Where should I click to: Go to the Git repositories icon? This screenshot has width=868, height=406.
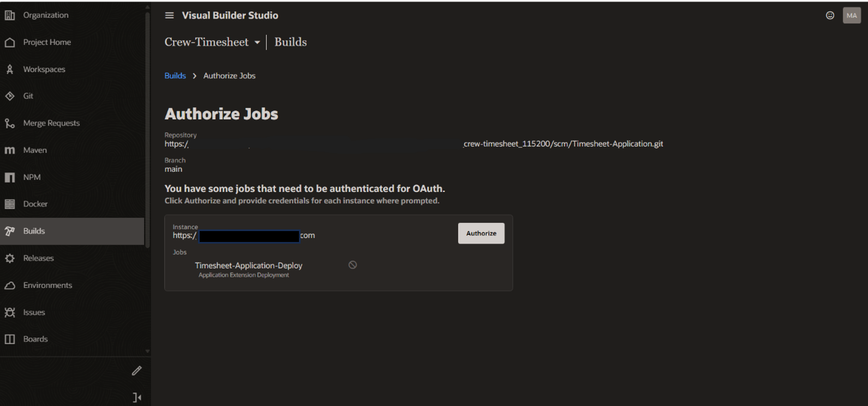[x=10, y=96]
